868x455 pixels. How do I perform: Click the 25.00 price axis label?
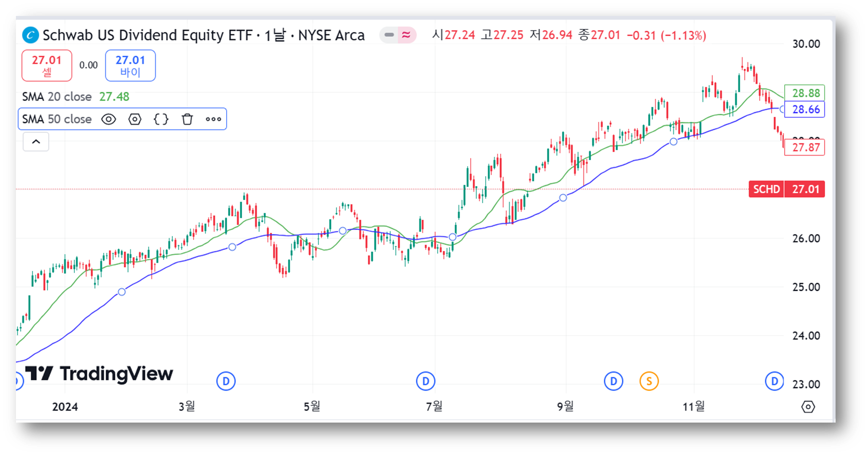tap(806, 287)
